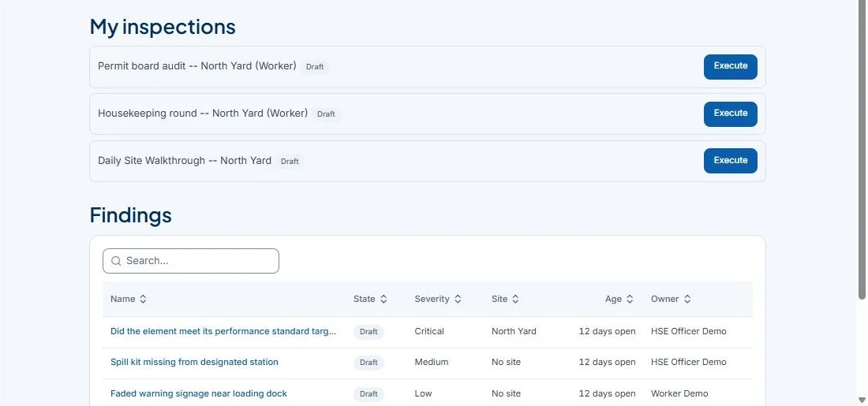Click the page's vertical scrollbar thumb
868x406 pixels.
[862, 151]
